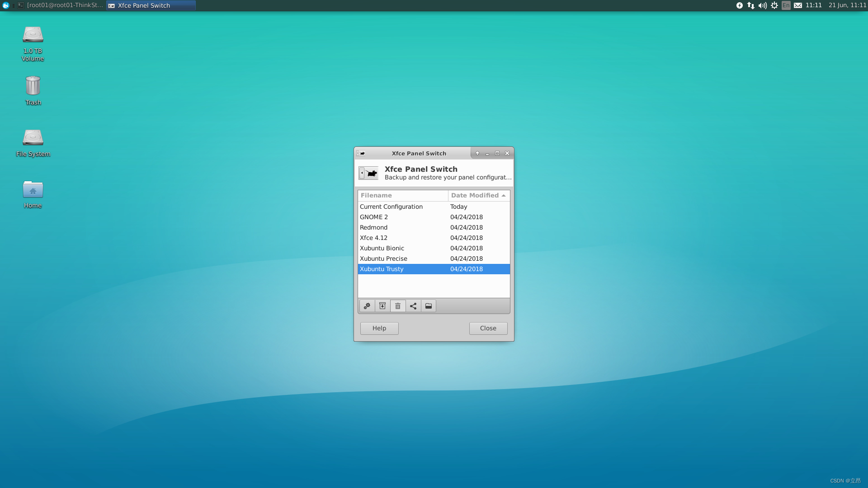
Task: Select the Trash desktop icon
Action: (x=33, y=91)
